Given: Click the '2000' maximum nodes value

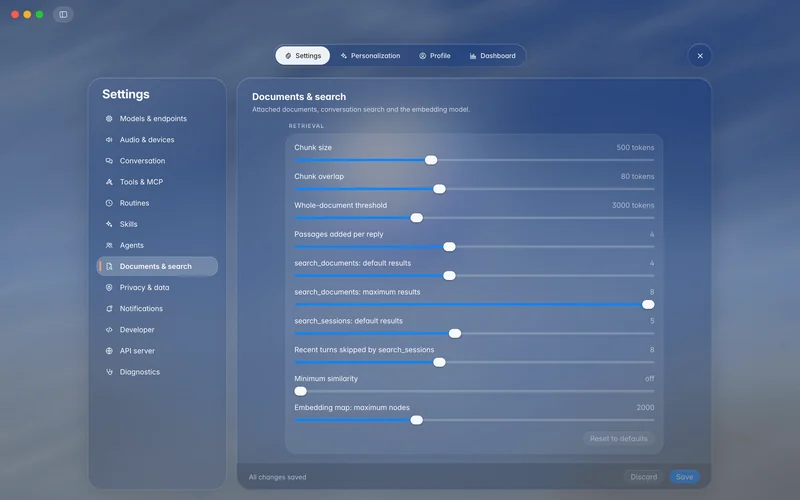Looking at the screenshot, I should coord(645,408).
